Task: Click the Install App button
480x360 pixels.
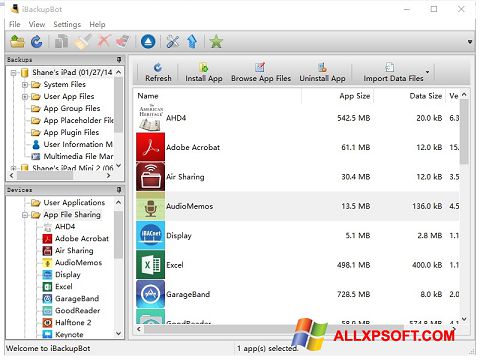Action: 204,72
